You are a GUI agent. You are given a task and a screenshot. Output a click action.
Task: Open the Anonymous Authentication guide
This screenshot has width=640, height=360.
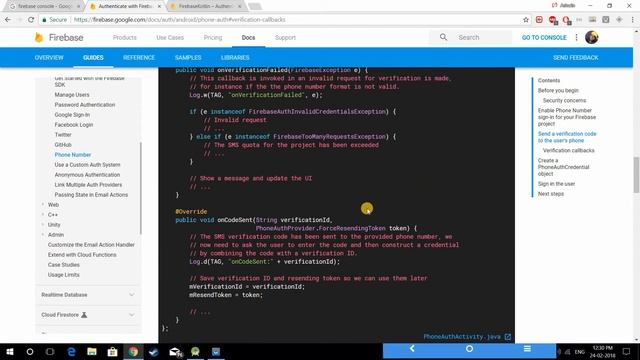(x=87, y=175)
